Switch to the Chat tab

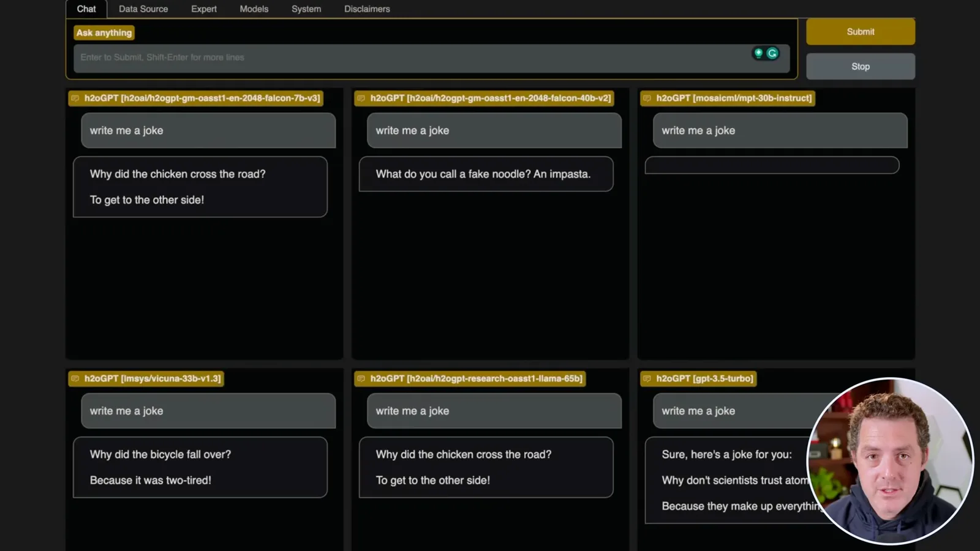point(86,9)
